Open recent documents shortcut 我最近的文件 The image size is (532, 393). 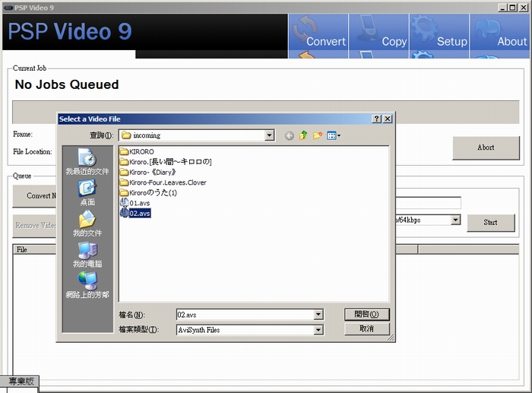[x=87, y=162]
